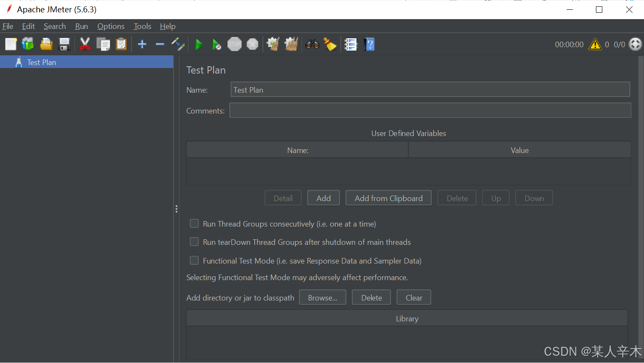Click the Add variable button
The image size is (644, 363).
(x=323, y=198)
